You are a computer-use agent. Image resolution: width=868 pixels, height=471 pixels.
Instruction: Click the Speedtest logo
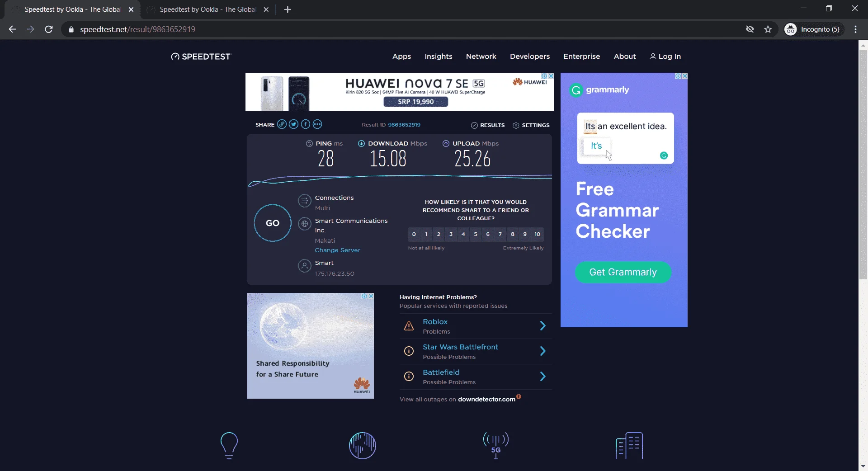pyautogui.click(x=201, y=57)
